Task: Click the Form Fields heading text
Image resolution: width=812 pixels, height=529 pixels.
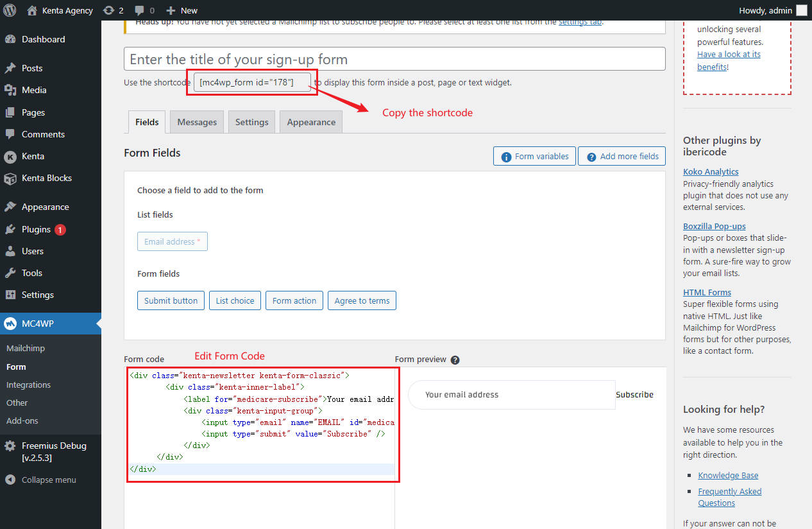Action: click(x=152, y=153)
